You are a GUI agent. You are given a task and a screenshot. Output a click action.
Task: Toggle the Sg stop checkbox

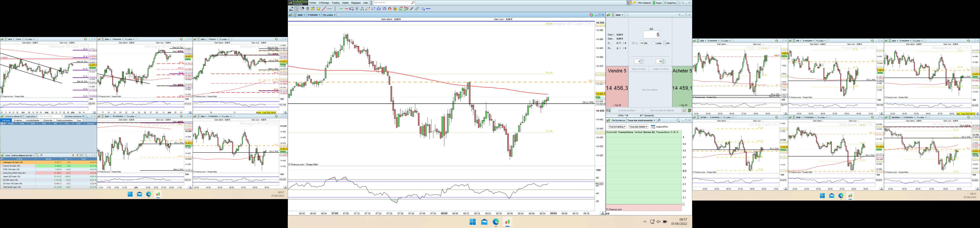coord(633,43)
